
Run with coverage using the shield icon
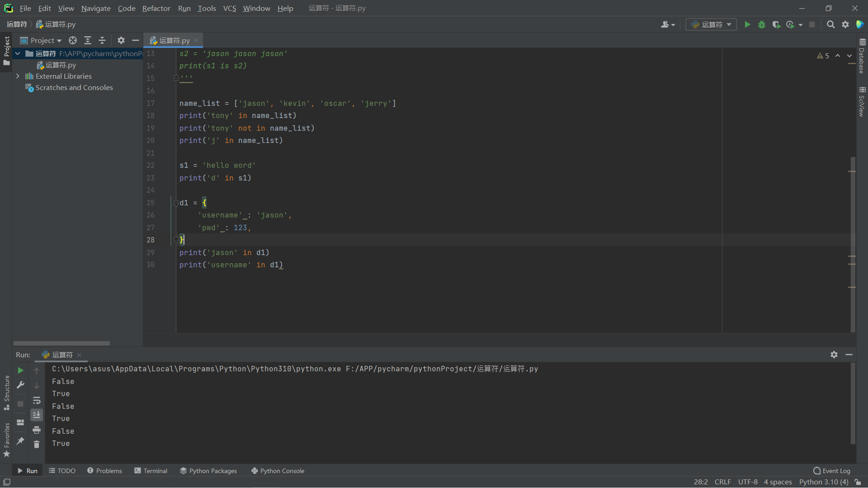click(x=776, y=24)
